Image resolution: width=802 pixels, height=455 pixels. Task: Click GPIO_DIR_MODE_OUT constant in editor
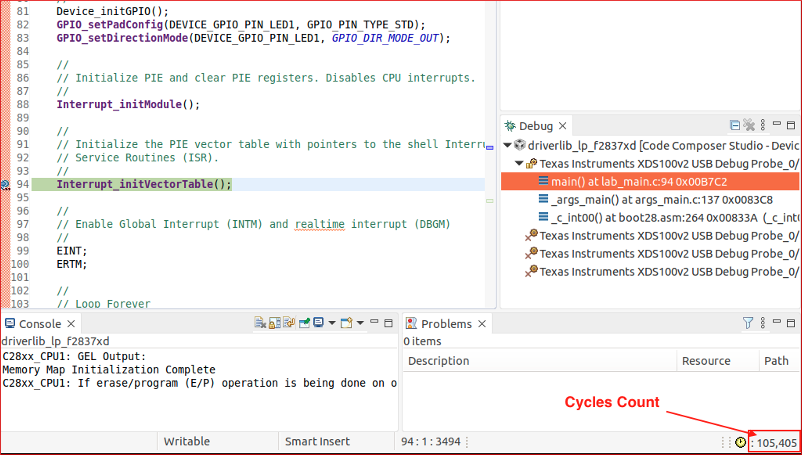coord(385,38)
